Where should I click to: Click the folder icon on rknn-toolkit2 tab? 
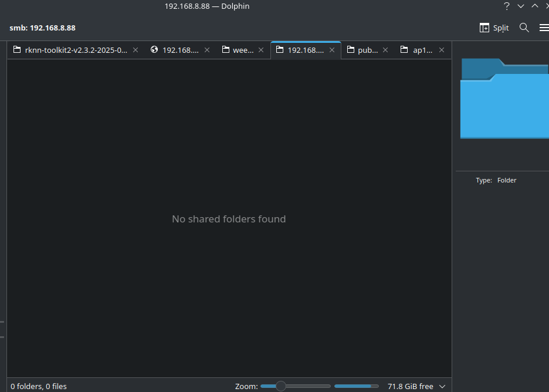[17, 49]
